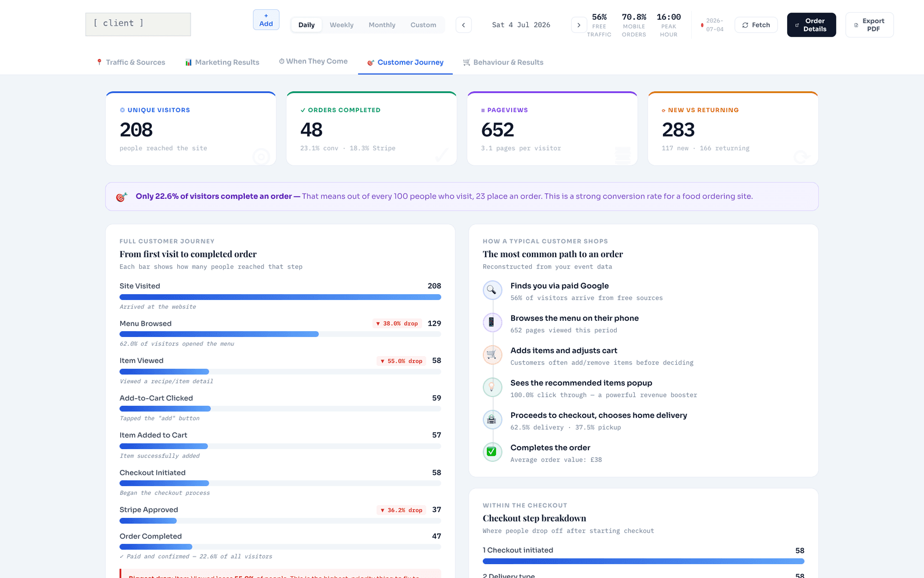Click the Order Completed label
This screenshot has width=924, height=578.
click(150, 536)
